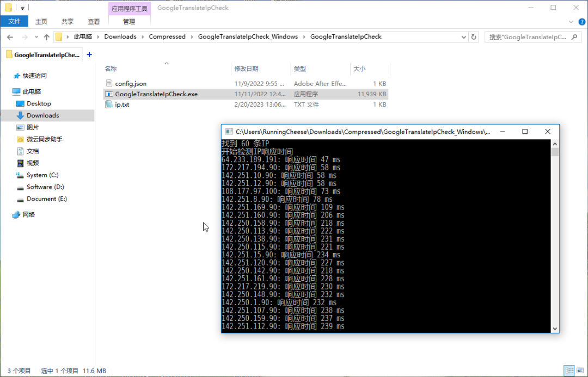This screenshot has width=588, height=377.
Task: Open Explorer help icon
Action: tap(582, 22)
